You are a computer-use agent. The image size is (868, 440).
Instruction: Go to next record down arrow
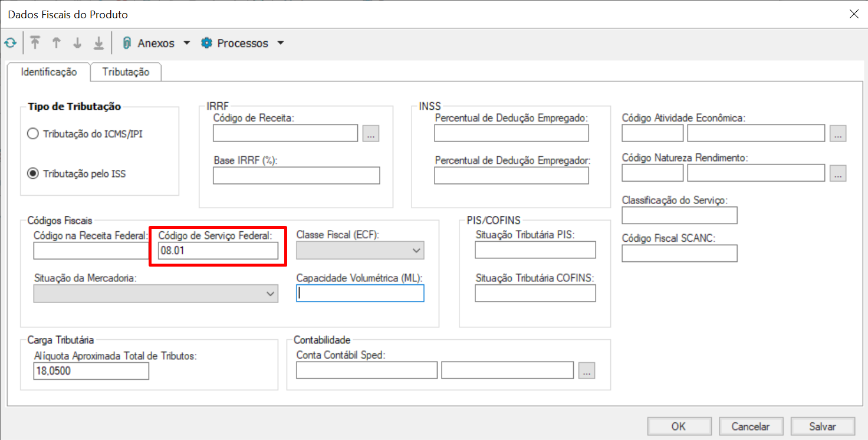[77, 43]
